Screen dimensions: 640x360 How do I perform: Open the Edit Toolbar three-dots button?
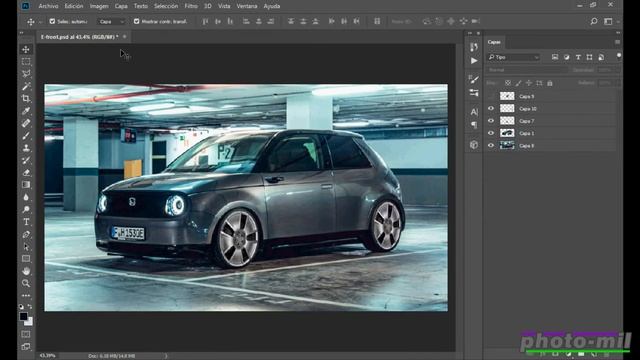(x=26, y=295)
